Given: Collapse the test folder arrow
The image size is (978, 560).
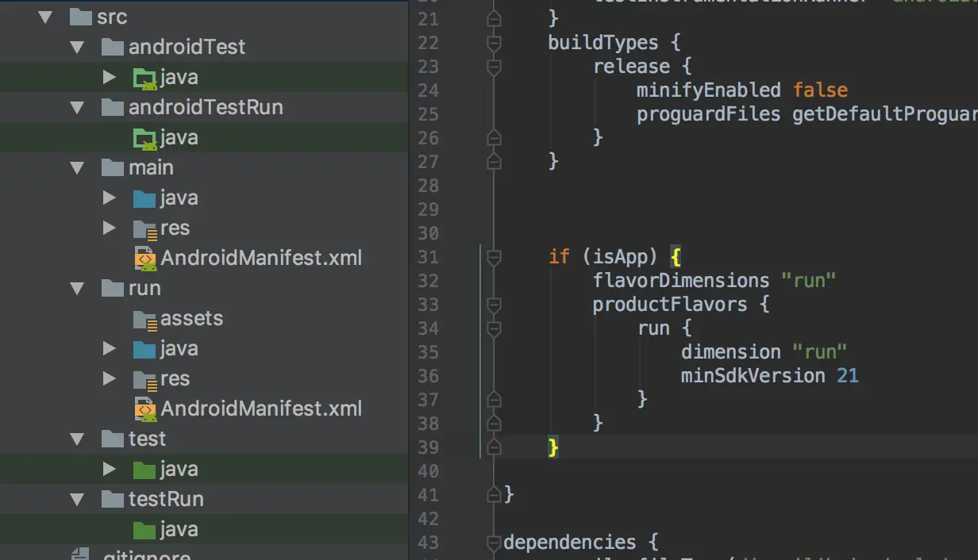Looking at the screenshot, I should click(77, 439).
